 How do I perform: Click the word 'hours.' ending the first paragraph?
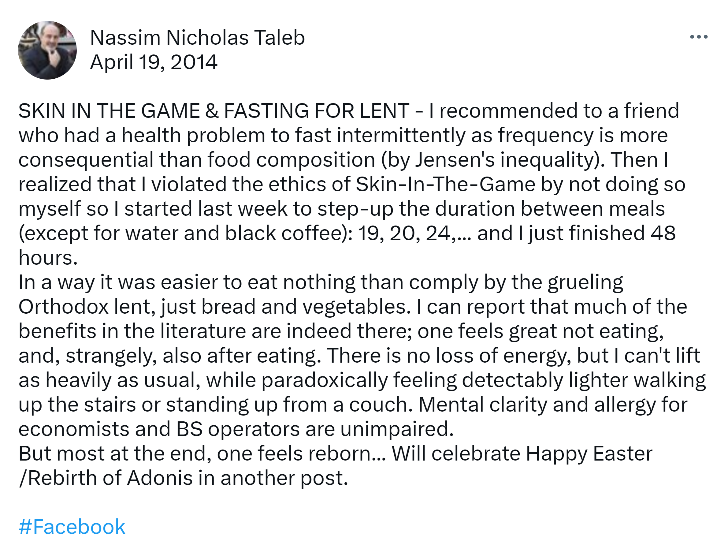tap(48, 258)
